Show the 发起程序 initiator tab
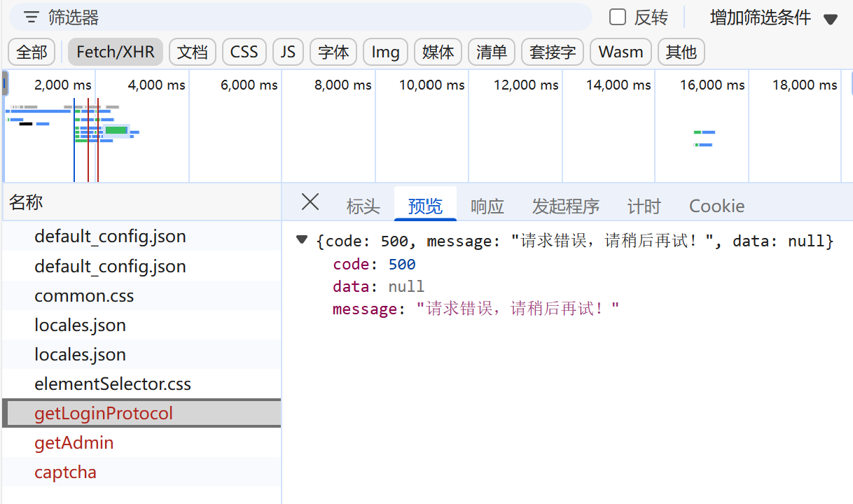The width and height of the screenshot is (853, 504). click(x=565, y=206)
